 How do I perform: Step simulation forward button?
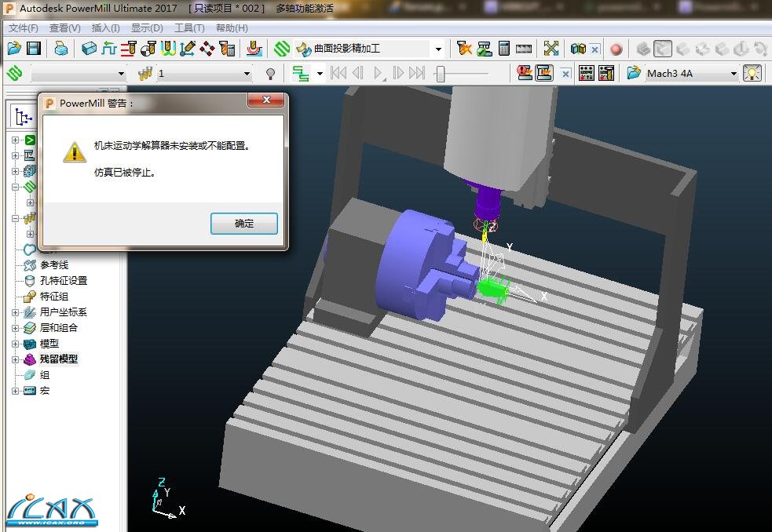[x=398, y=73]
